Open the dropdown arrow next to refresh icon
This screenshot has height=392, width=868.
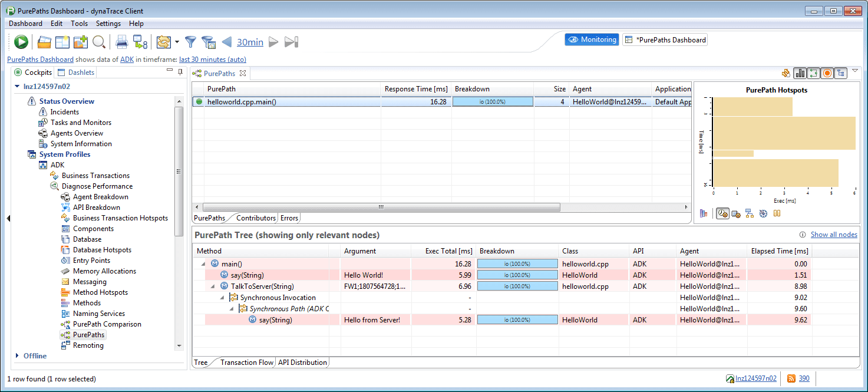tap(177, 42)
